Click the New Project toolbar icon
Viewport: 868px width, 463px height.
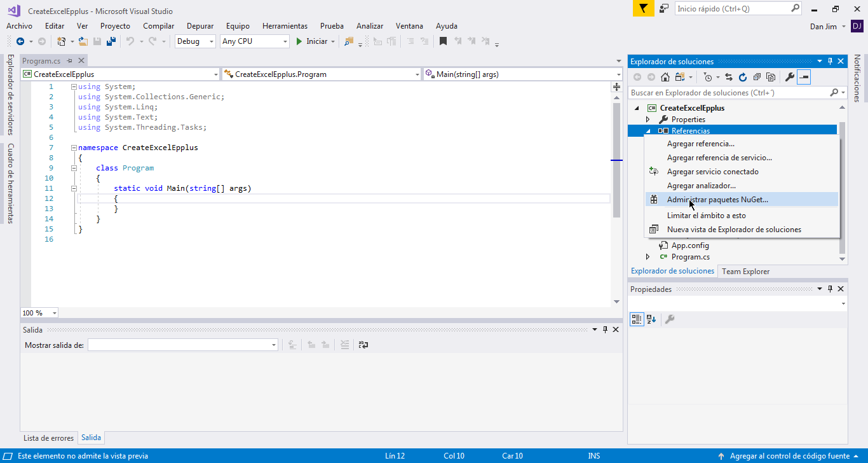click(x=62, y=41)
